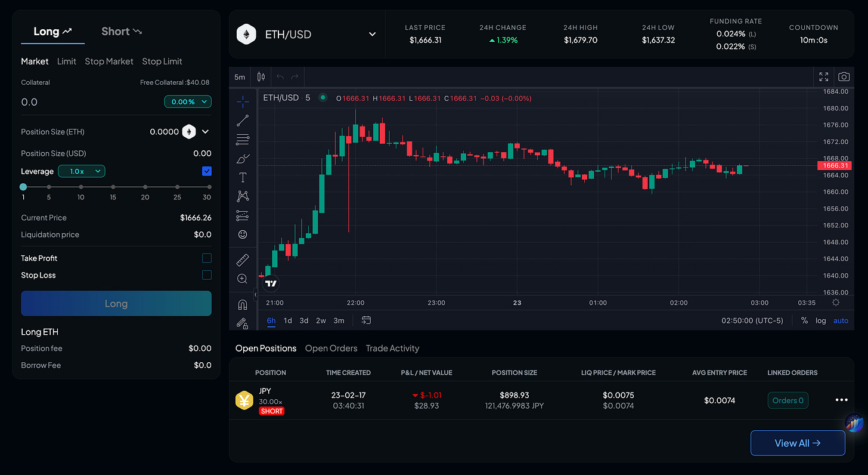Screen dimensions: 868x475
Task: Click the View All button
Action: (798, 443)
